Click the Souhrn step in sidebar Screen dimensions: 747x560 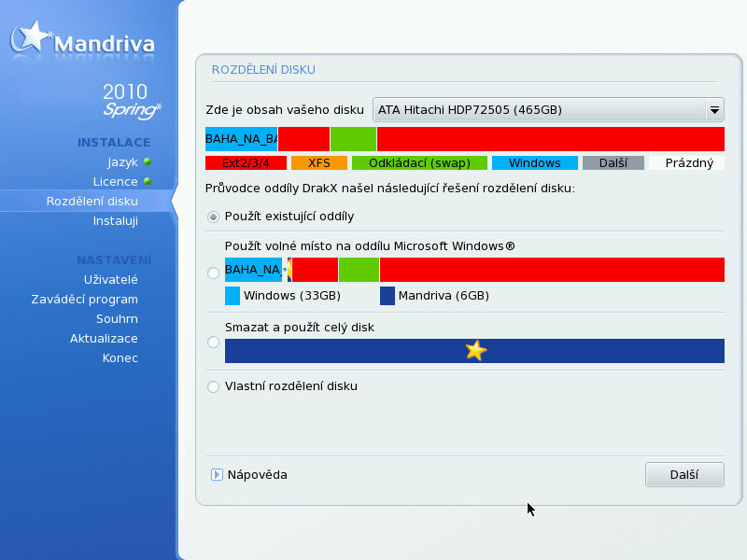click(117, 319)
